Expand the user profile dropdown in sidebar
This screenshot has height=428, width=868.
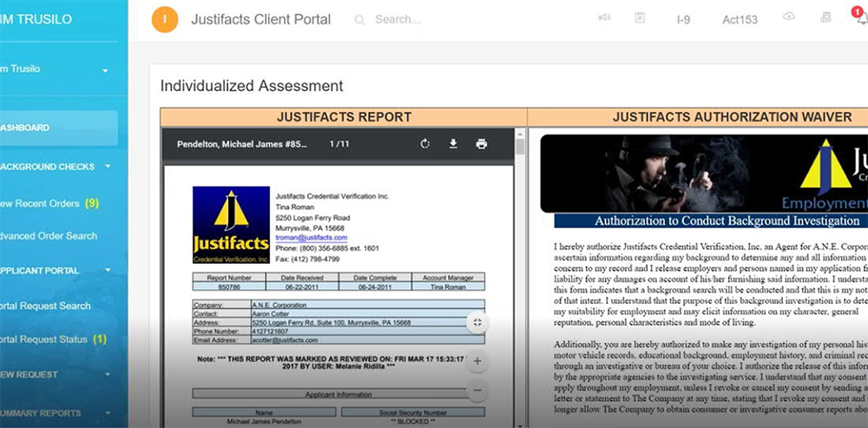(x=105, y=70)
